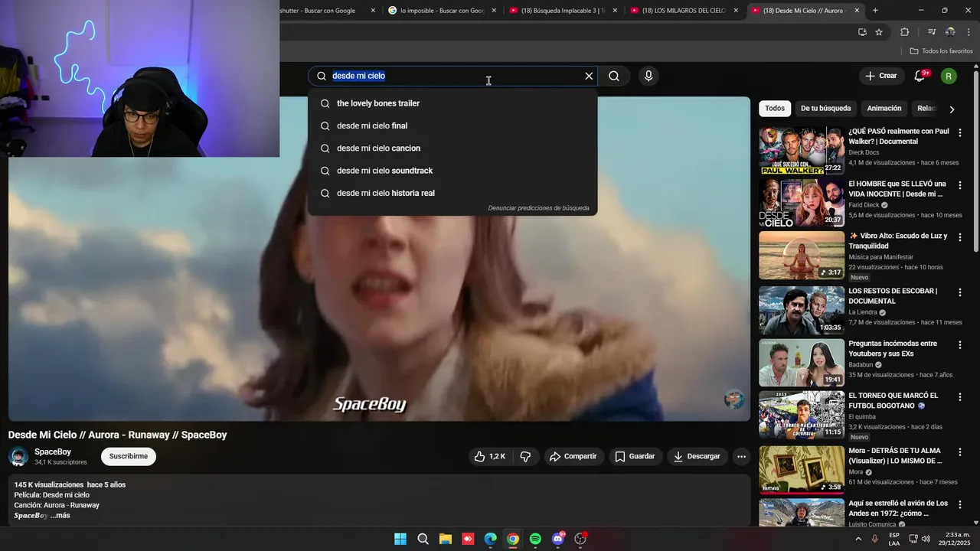Open the green R account avatar
980x551 pixels.
[949, 76]
